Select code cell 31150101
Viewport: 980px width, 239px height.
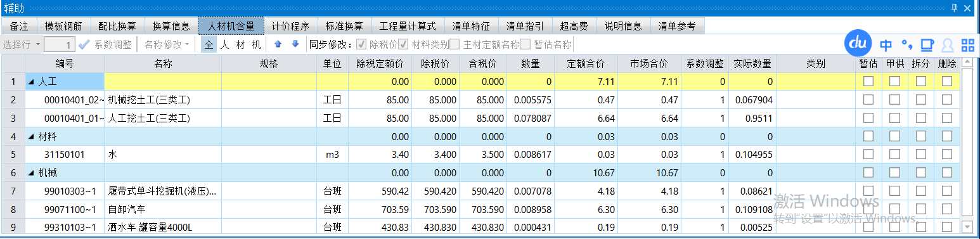pyautogui.click(x=65, y=154)
